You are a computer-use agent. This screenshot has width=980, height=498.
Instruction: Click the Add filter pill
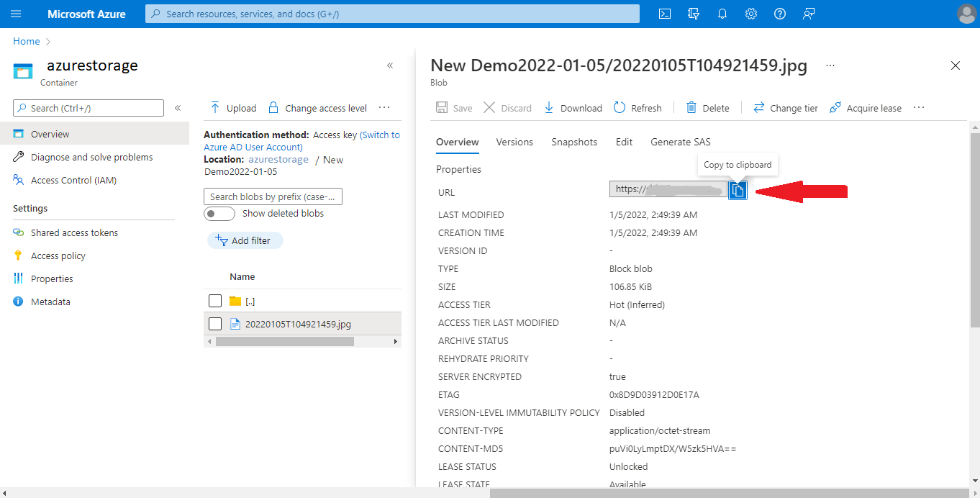click(x=245, y=240)
